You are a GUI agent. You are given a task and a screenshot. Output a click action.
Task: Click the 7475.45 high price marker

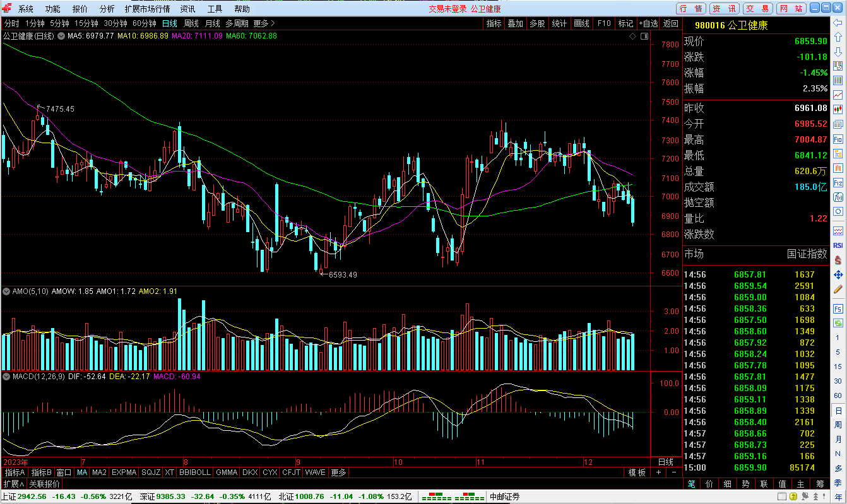click(x=60, y=109)
